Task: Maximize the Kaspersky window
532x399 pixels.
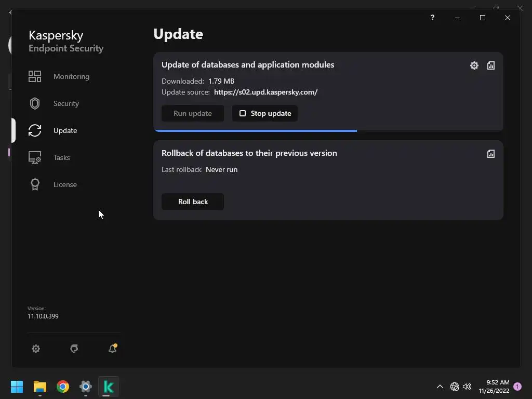Action: click(x=483, y=18)
